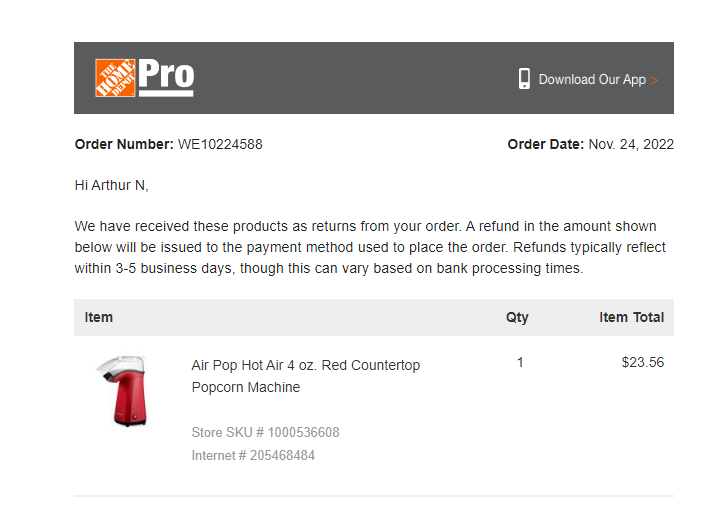Click the Home Depot orange logo
This screenshot has height=506, width=711.
click(115, 78)
